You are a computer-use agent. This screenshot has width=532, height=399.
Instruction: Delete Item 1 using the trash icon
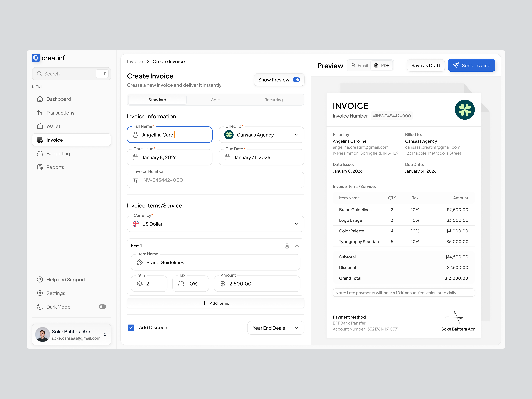tap(287, 246)
